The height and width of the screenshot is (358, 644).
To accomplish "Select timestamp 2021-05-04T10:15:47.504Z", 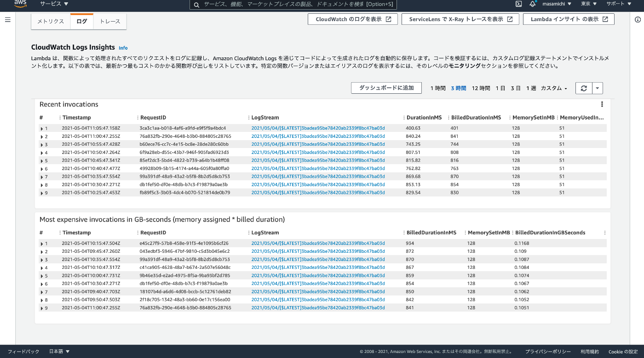I will (91, 243).
